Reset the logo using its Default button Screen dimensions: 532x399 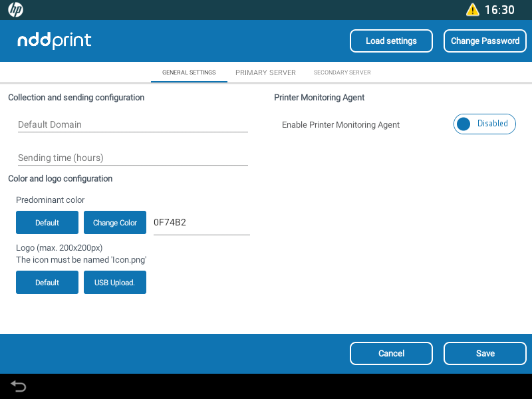47,282
